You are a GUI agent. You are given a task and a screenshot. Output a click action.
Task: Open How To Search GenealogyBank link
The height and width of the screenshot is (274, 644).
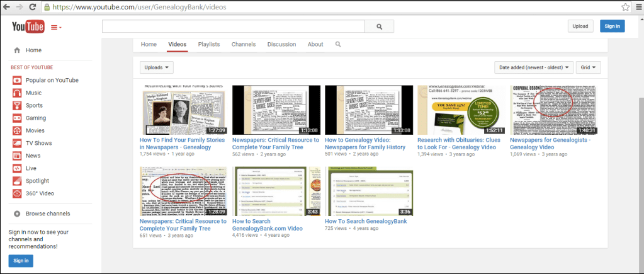tap(366, 222)
